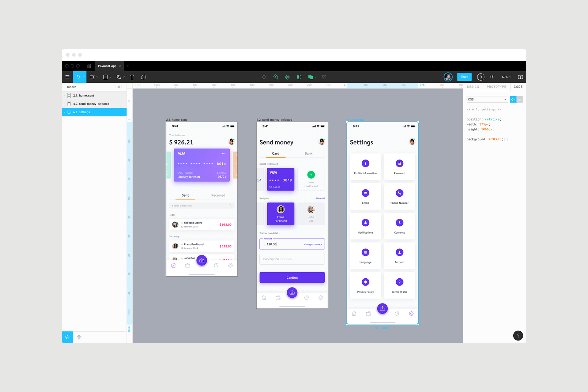Select the vector/pen tool
Image resolution: width=588 pixels, height=392 pixels.
coord(120,77)
